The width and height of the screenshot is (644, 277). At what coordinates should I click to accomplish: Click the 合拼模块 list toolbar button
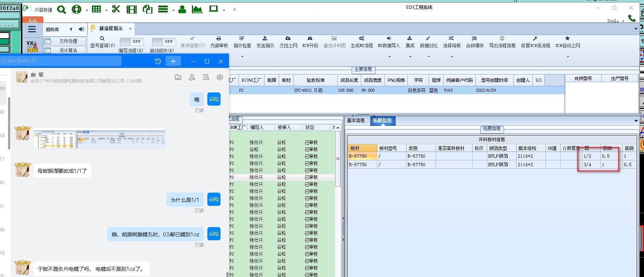pyautogui.click(x=474, y=42)
